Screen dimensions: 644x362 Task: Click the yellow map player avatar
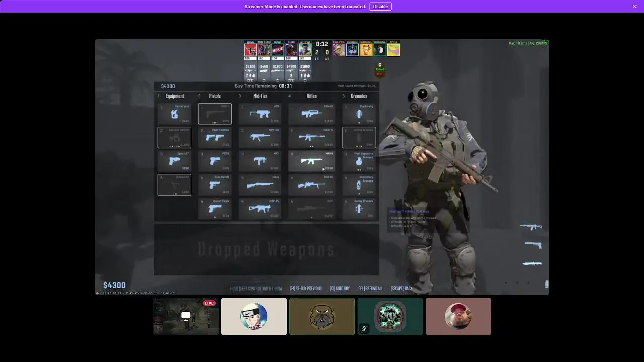[x=393, y=50]
